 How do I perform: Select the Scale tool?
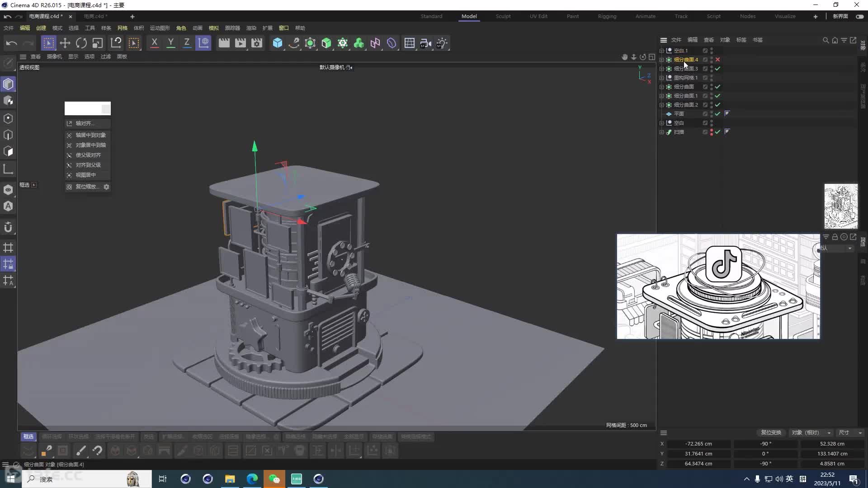click(98, 43)
